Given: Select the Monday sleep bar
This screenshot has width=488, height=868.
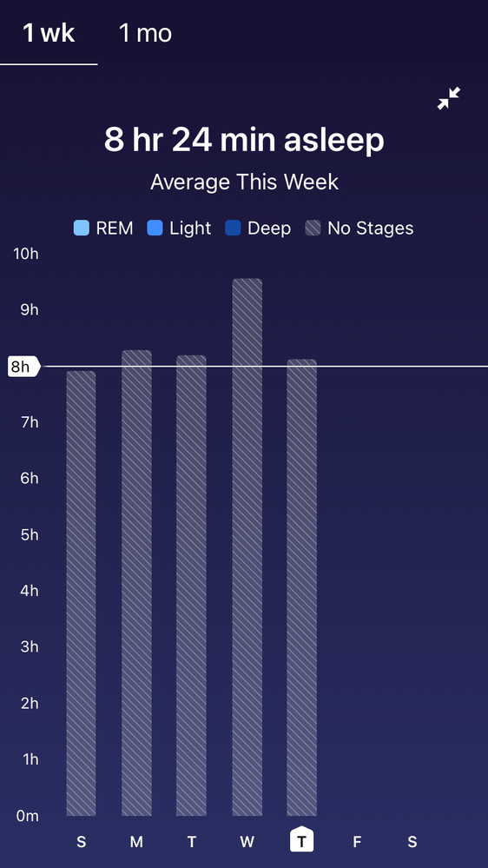Looking at the screenshot, I should pyautogui.click(x=136, y=583).
